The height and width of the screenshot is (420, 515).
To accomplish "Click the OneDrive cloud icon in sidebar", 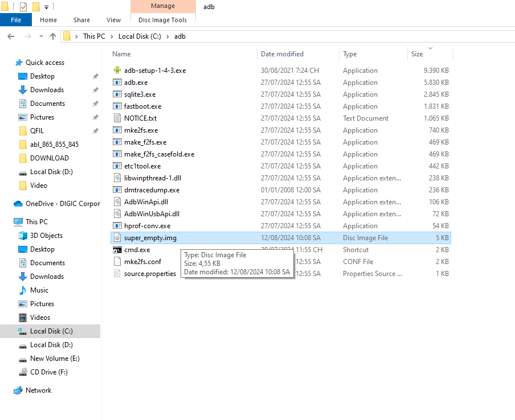I will click(x=18, y=204).
